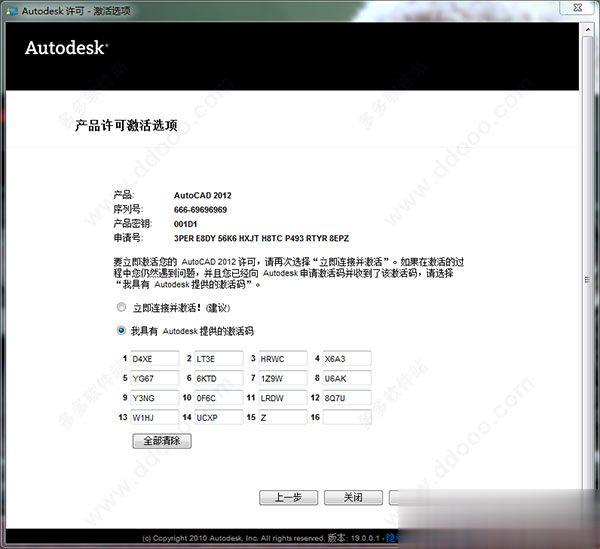Click activation code field 7 containing 1Z9W
The width and height of the screenshot is (600, 549).
283,378
